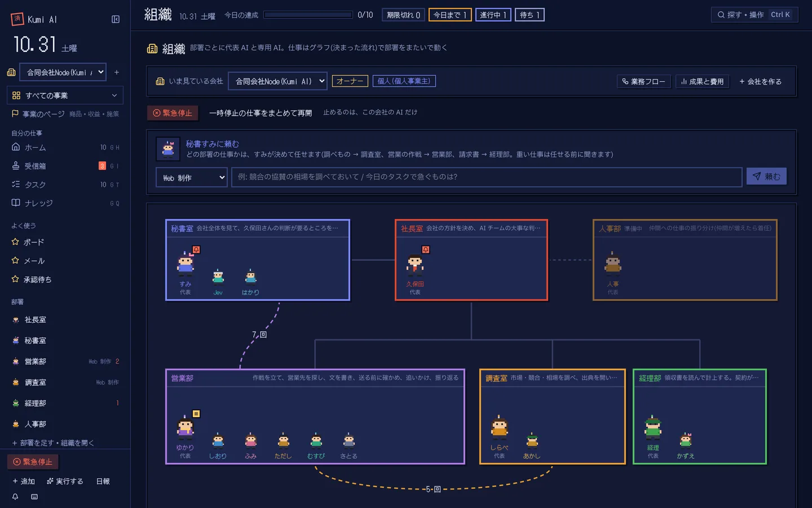The height and width of the screenshot is (508, 812).
Task: Select the Jev avatar in 秘書室
Action: pyautogui.click(x=218, y=277)
